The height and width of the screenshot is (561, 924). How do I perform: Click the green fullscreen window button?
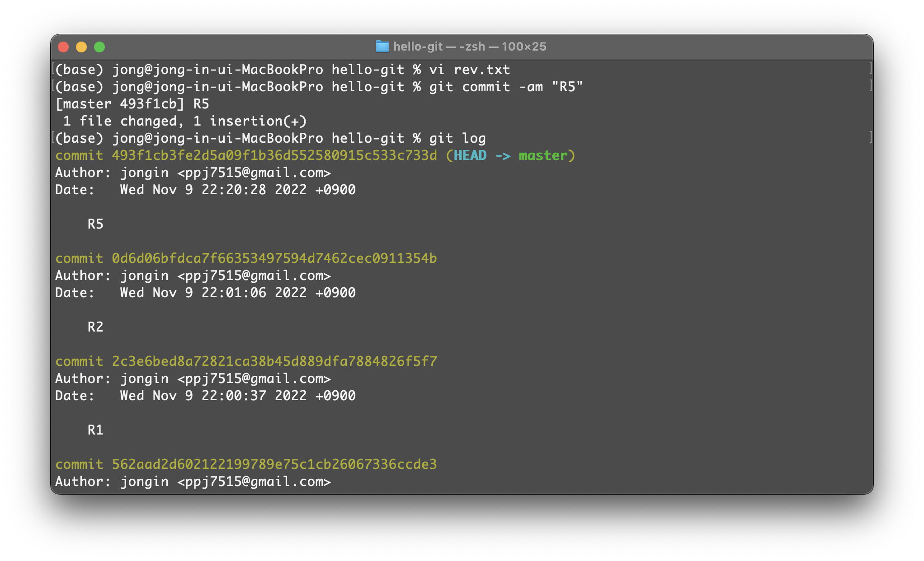[99, 47]
